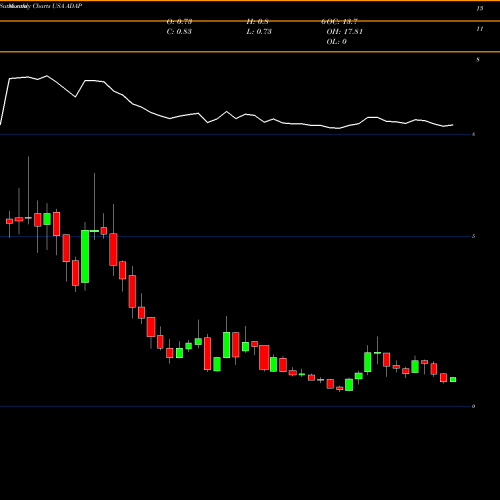500x500 pixels.
Task: Click the close price value 'C: 0.83'
Action: coord(179,32)
